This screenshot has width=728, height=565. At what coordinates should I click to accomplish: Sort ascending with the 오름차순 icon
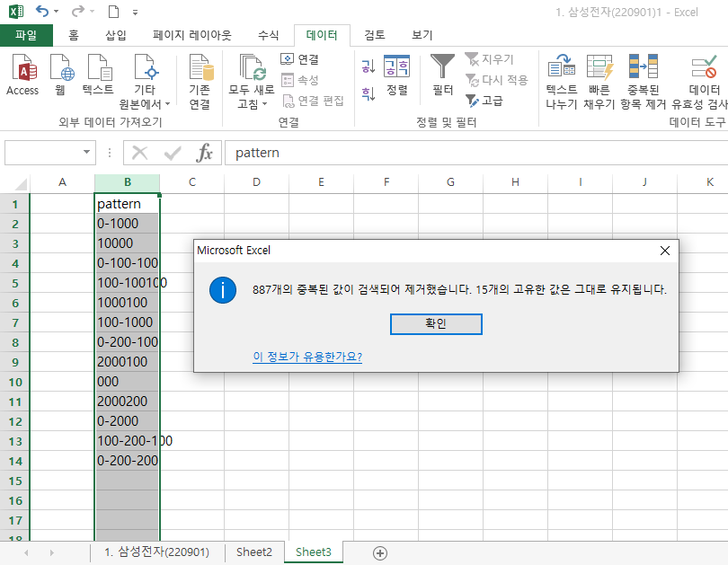coord(368,66)
